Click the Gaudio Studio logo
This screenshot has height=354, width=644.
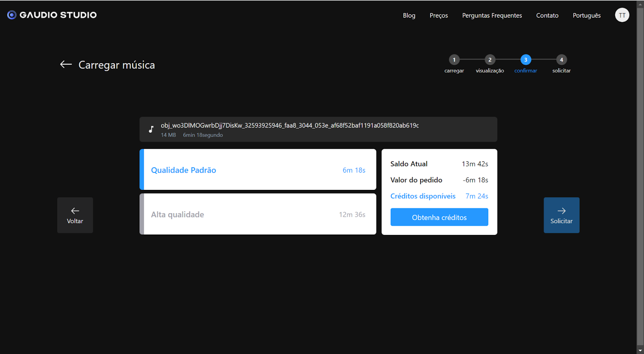point(52,15)
